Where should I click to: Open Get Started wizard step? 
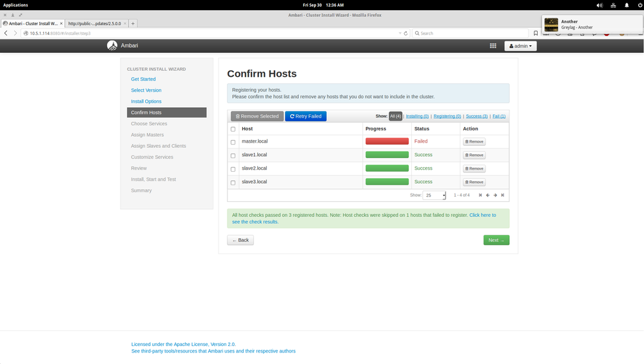click(143, 79)
